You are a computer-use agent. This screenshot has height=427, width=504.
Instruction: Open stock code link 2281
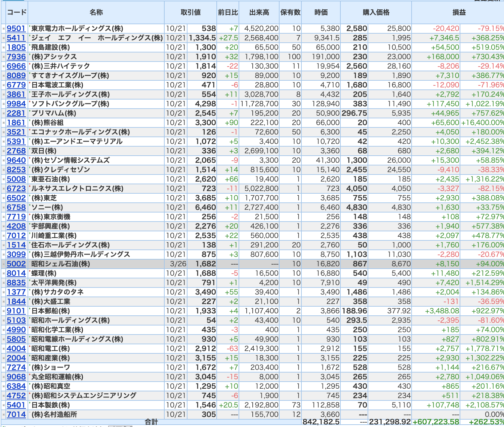(x=16, y=113)
